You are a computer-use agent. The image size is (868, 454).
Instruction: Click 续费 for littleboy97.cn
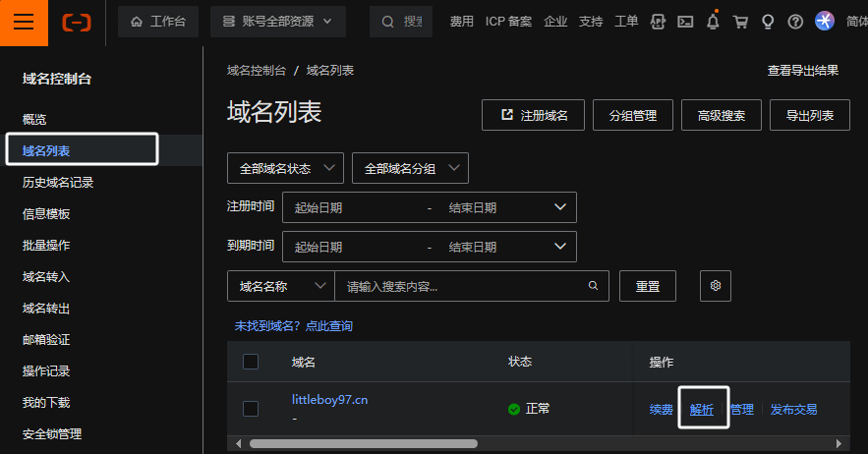click(x=661, y=409)
